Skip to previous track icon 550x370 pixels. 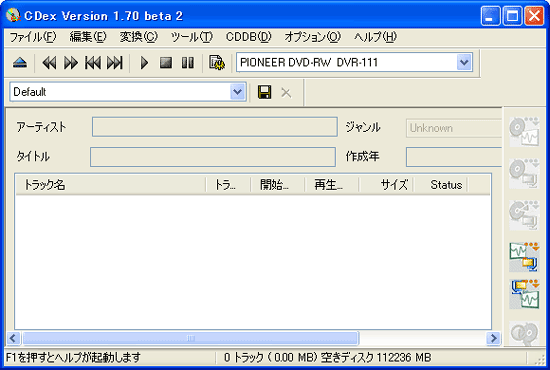(93, 63)
